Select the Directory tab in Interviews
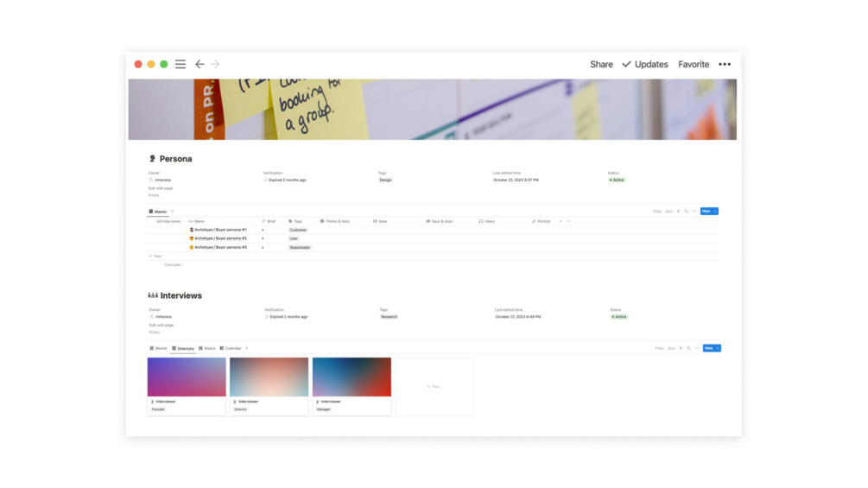This screenshot has height=488, width=868. pos(183,349)
